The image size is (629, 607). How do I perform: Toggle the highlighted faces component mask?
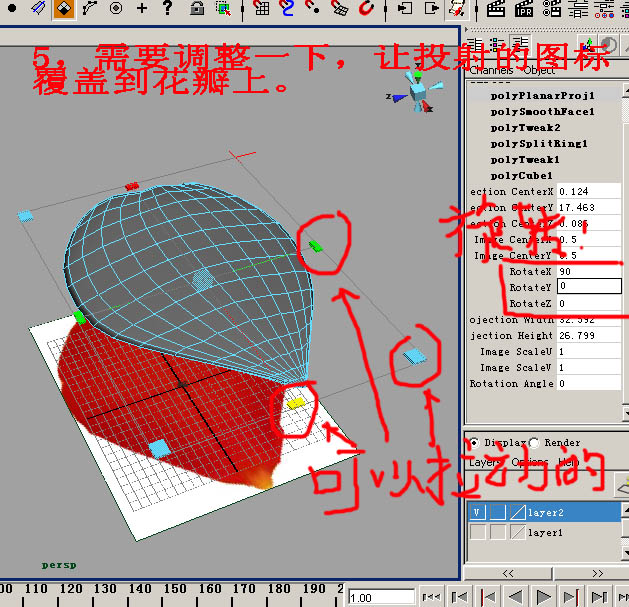pyautogui.click(x=63, y=8)
